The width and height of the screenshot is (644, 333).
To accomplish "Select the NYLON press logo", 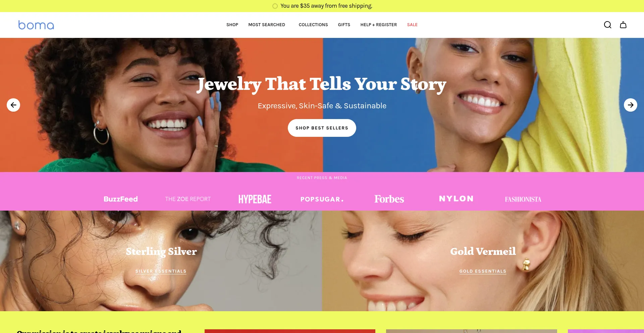I will 456,199.
